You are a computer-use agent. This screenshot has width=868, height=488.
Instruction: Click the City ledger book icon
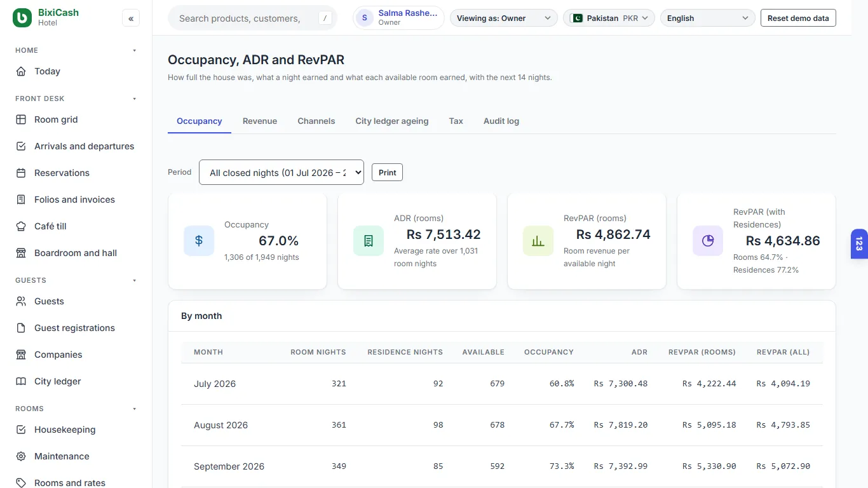(x=21, y=381)
